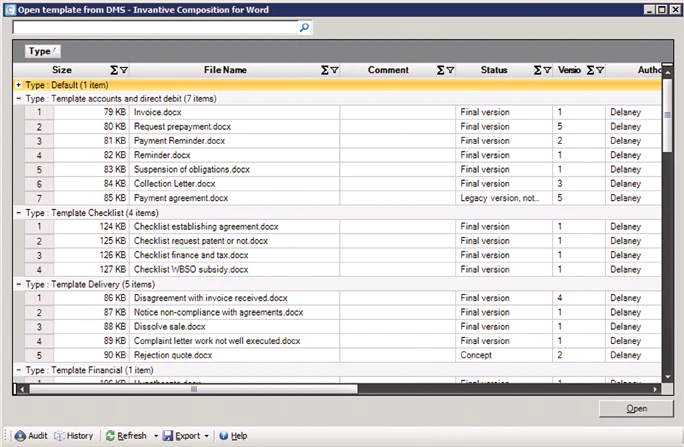Collapse the Template Checklist group

18,213
